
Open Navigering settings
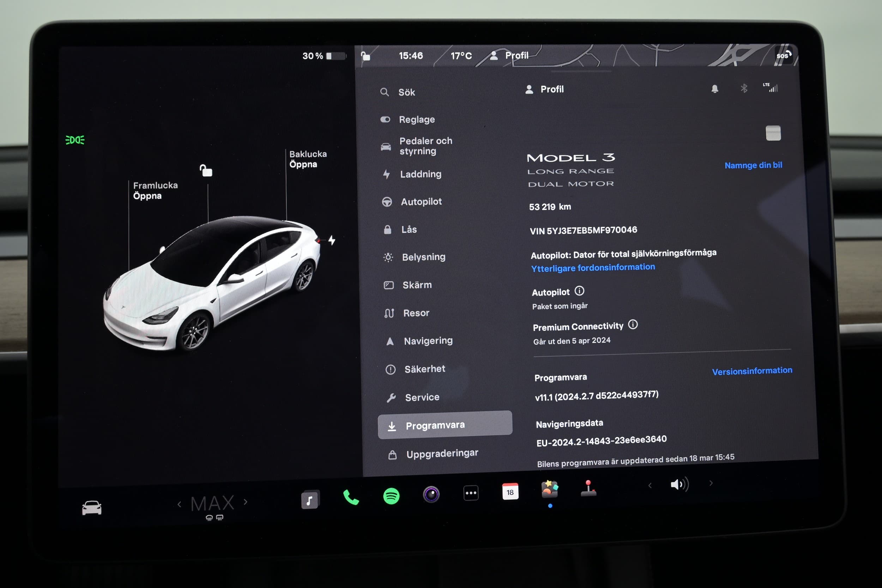point(419,341)
